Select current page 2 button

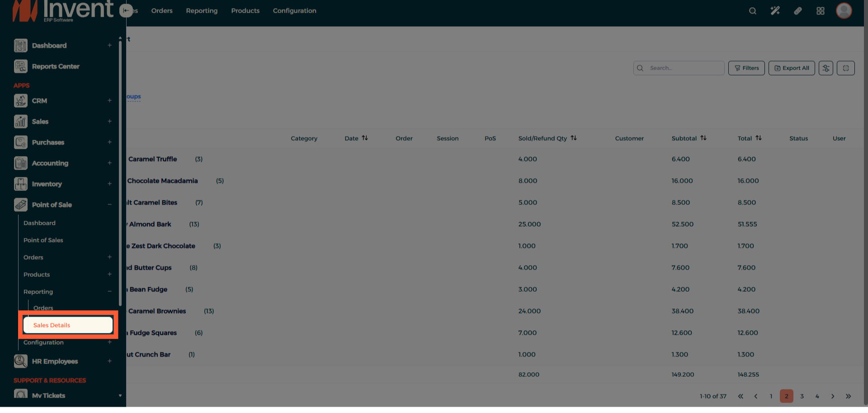click(x=787, y=396)
